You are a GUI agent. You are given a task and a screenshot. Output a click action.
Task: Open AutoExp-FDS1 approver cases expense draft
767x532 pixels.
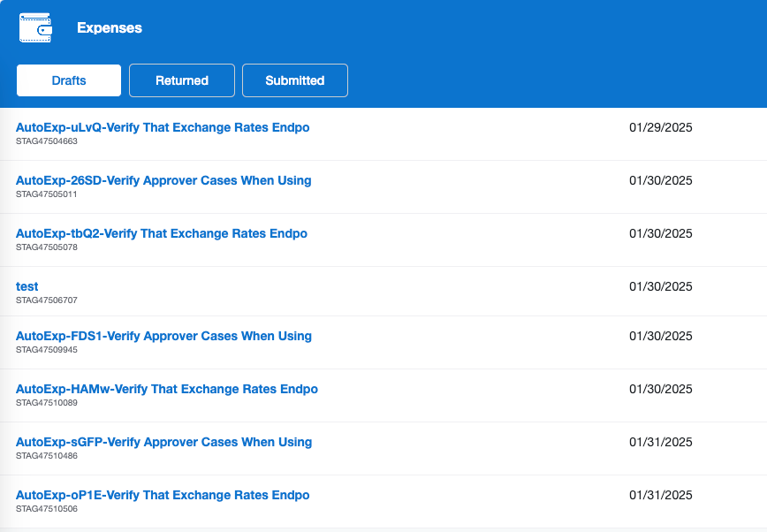coord(163,336)
